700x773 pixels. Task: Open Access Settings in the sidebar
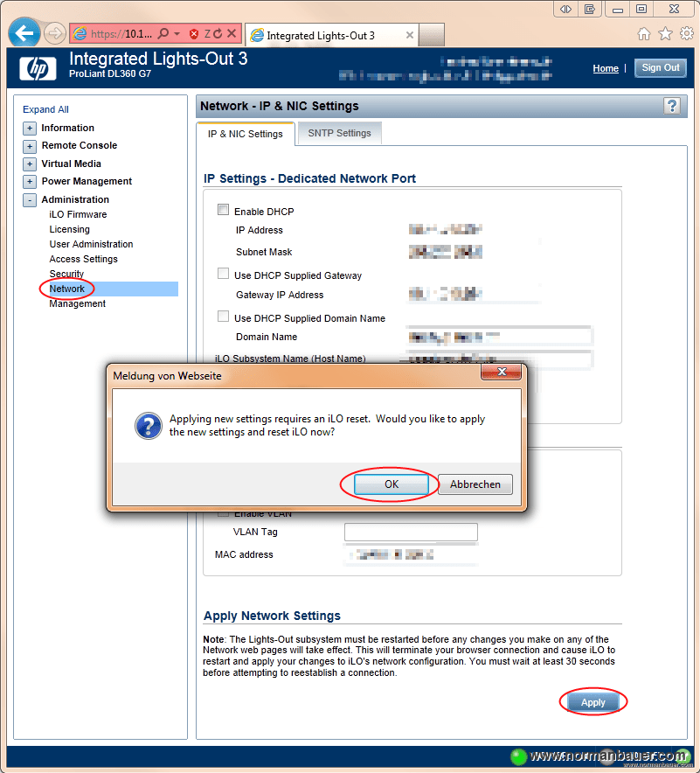point(83,259)
